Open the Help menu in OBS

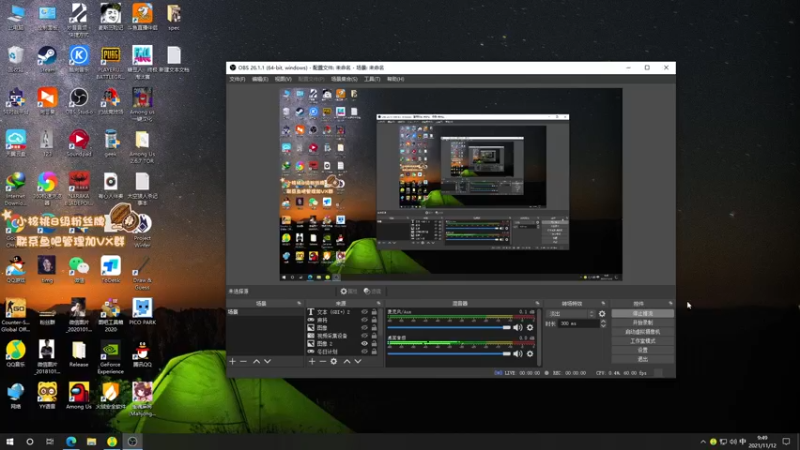click(395, 79)
